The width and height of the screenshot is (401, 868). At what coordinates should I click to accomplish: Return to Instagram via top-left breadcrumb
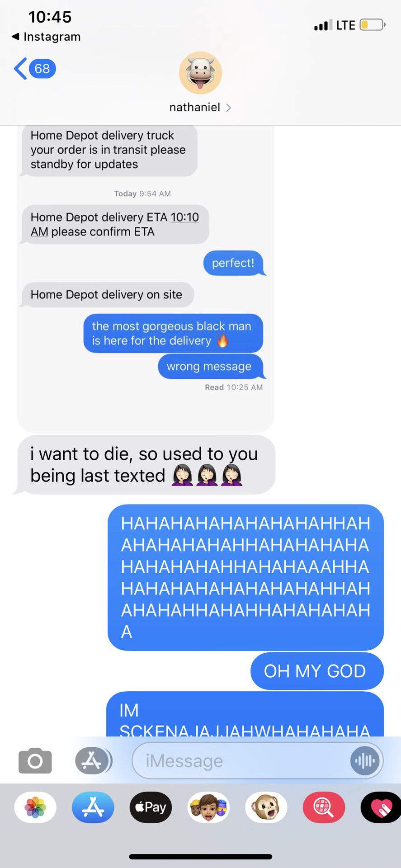(46, 37)
